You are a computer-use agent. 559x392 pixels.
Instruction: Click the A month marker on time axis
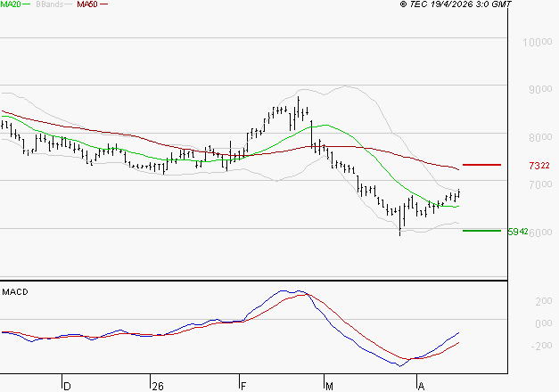coord(421,386)
